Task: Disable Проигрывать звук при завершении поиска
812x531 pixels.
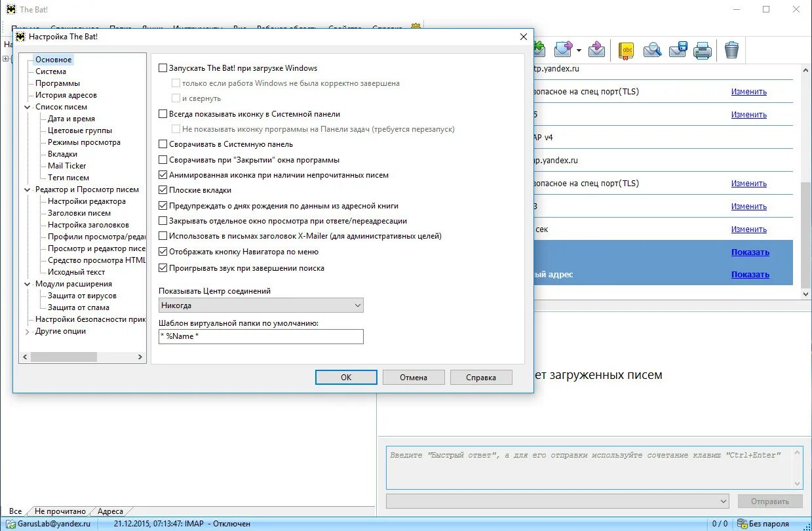Action: coord(163,268)
